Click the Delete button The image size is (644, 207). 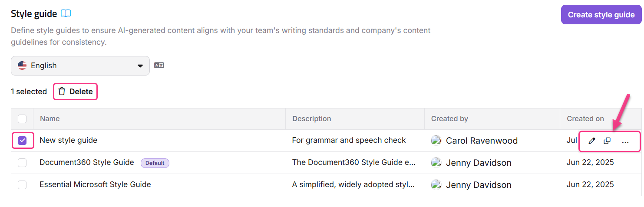tap(76, 92)
